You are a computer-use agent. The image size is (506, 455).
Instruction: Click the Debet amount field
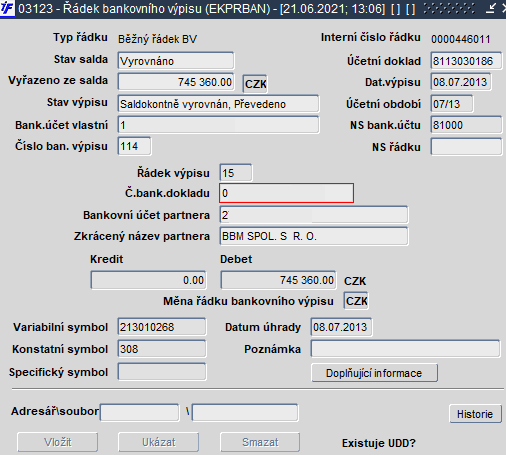tap(278, 280)
